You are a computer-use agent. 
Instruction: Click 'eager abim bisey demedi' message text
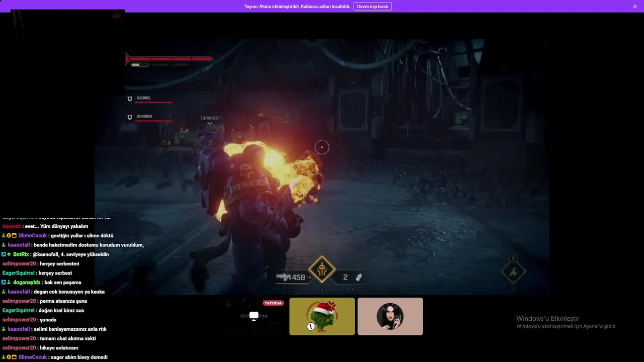click(79, 357)
